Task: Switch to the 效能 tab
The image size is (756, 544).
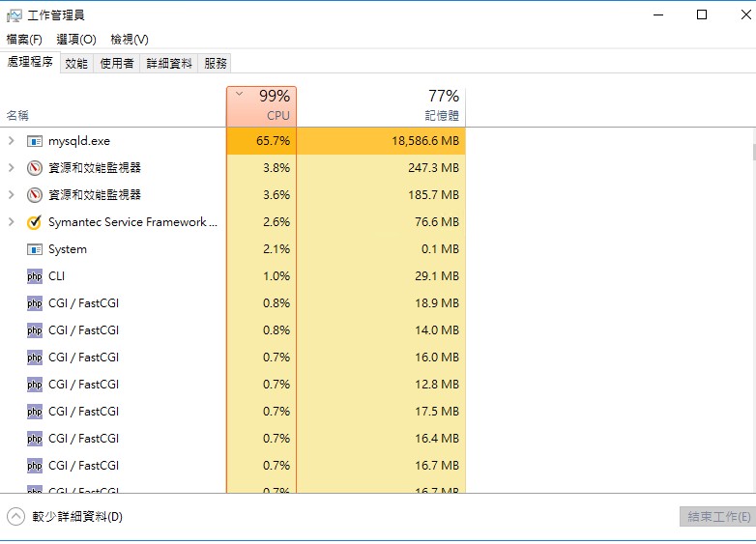Action: click(x=76, y=63)
